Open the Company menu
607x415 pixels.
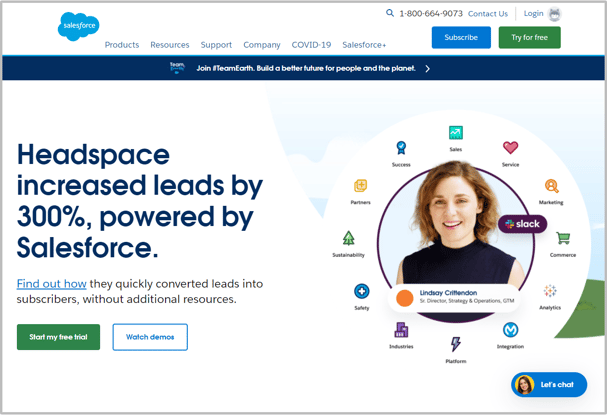262,45
